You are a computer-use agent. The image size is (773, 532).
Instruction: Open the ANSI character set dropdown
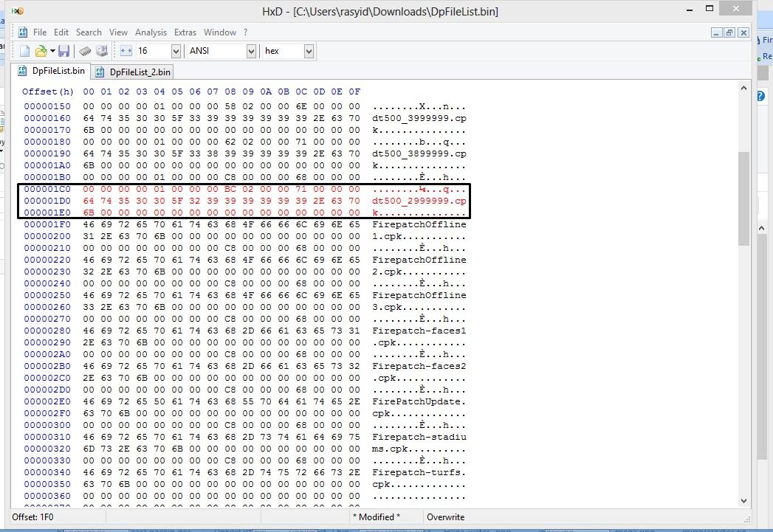(x=251, y=51)
